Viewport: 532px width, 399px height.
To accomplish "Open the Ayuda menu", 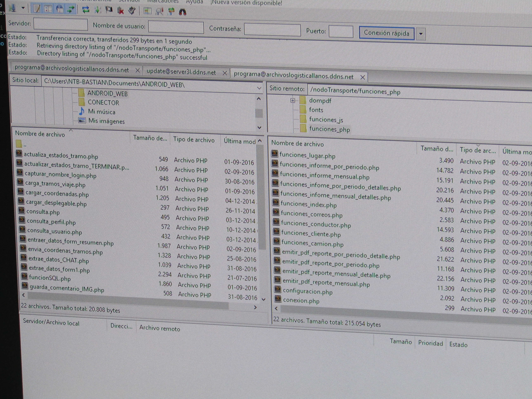I will [x=194, y=2].
